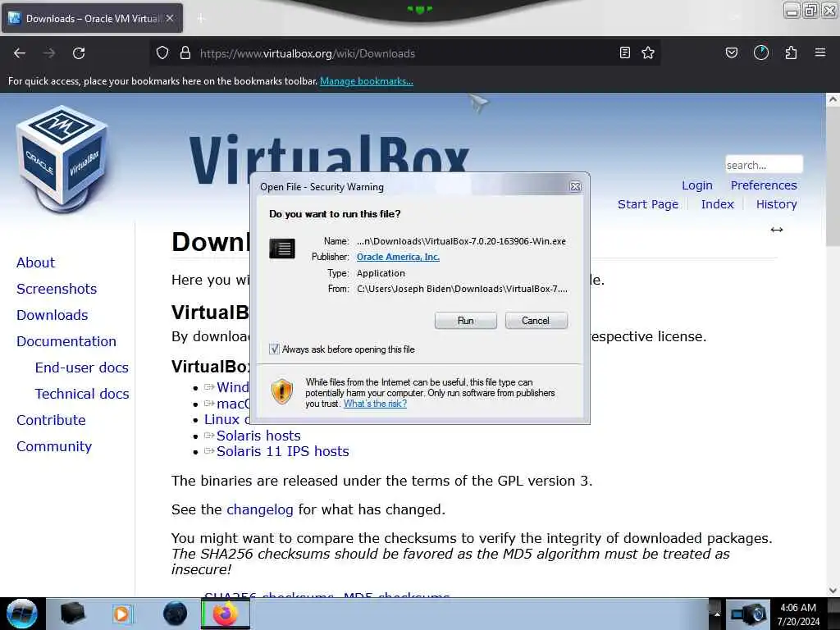This screenshot has width=840, height=630.
Task: Open Downloads in the sidebar
Action: (x=52, y=315)
